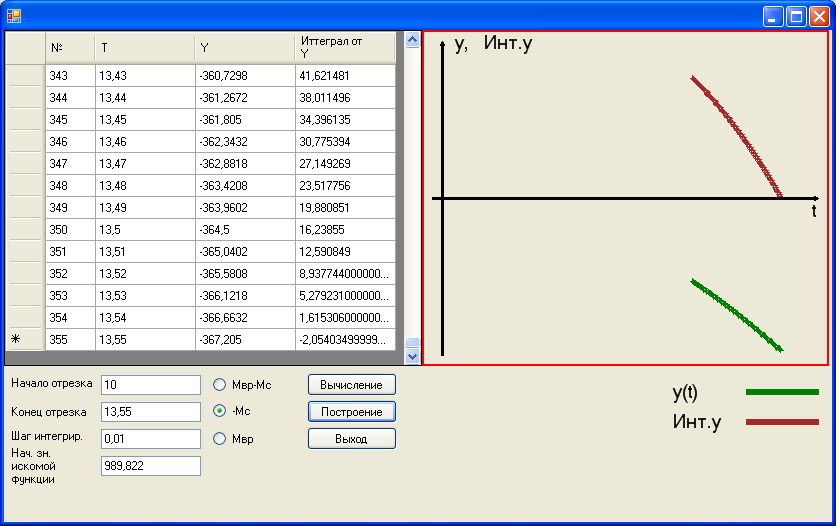Click the Построение button
Screen dimensions: 836x526
coord(352,412)
